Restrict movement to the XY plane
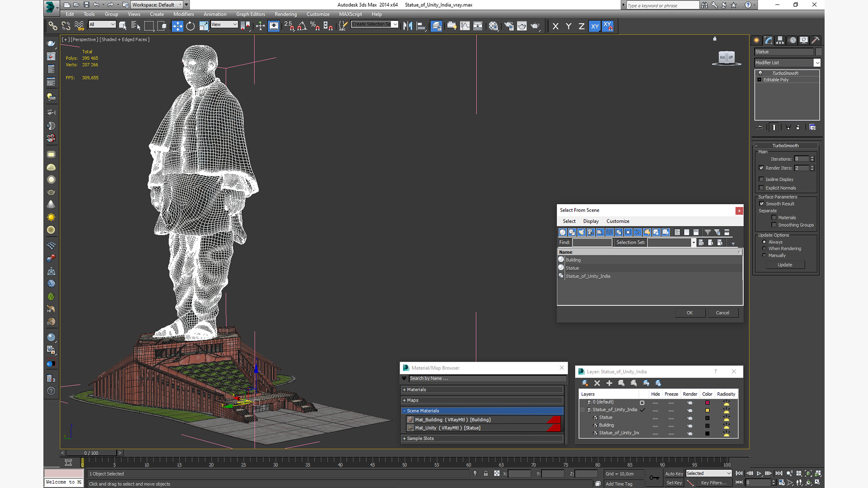 (x=594, y=26)
